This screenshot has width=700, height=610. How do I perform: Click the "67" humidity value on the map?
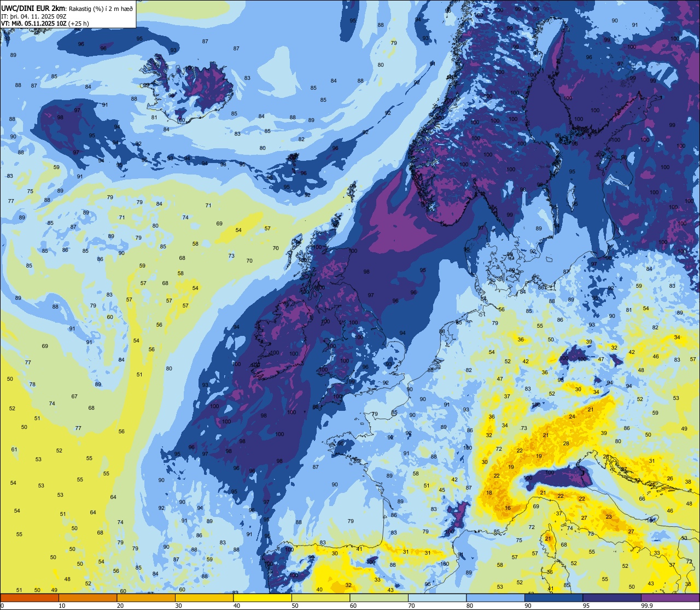(x=74, y=397)
